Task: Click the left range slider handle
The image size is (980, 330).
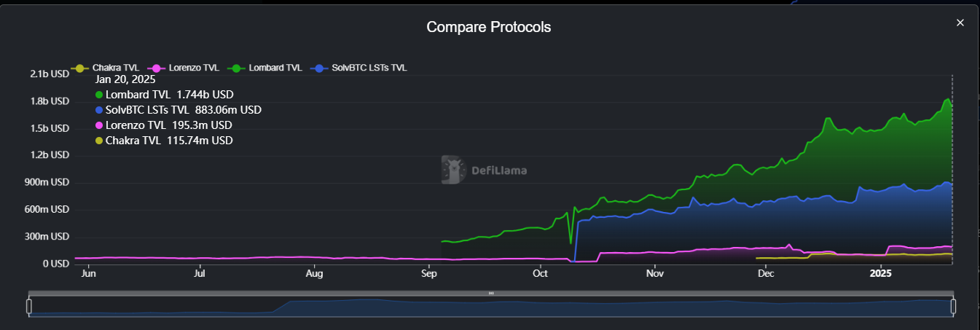Action: 29,307
